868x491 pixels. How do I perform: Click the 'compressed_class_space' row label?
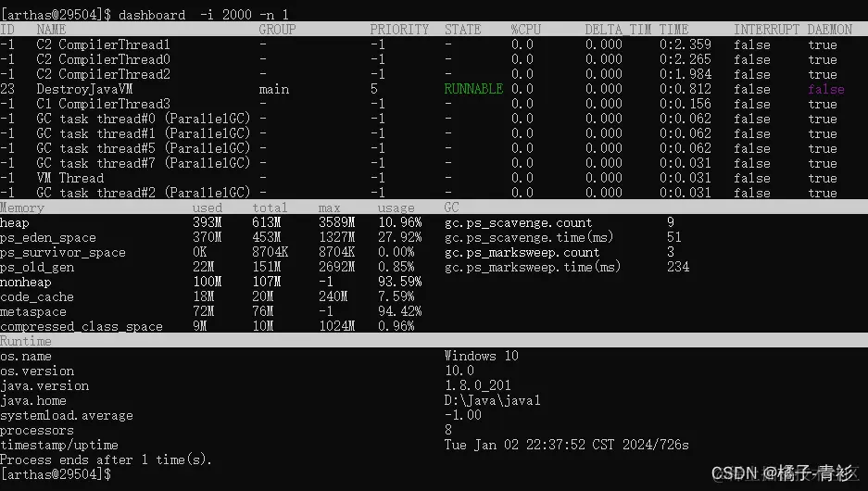(82, 327)
